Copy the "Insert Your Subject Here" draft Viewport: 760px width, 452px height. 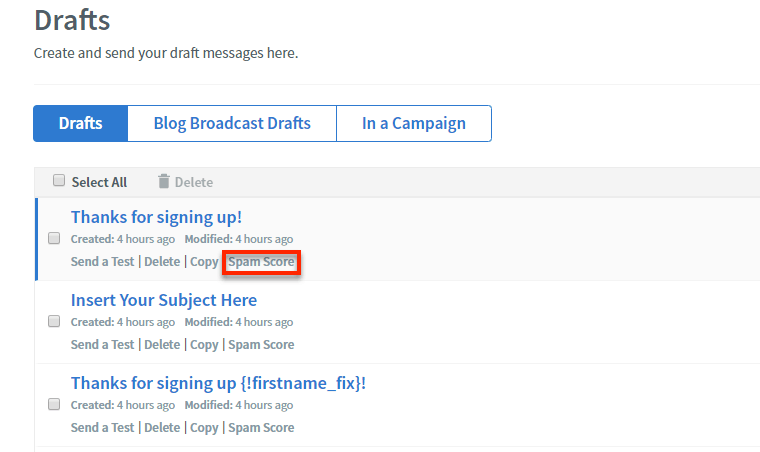point(204,345)
